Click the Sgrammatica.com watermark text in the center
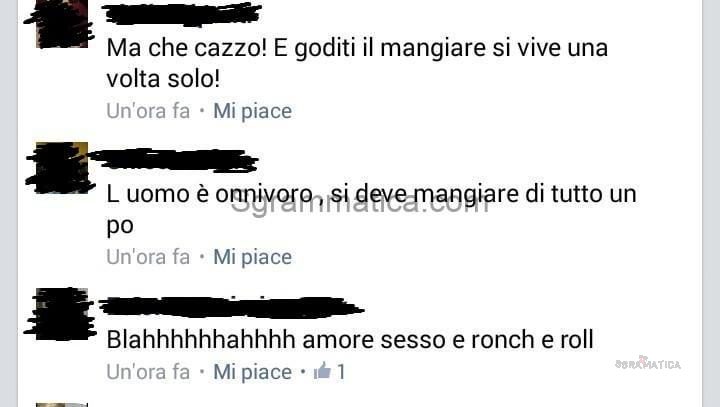720x407 pixels. (x=360, y=204)
